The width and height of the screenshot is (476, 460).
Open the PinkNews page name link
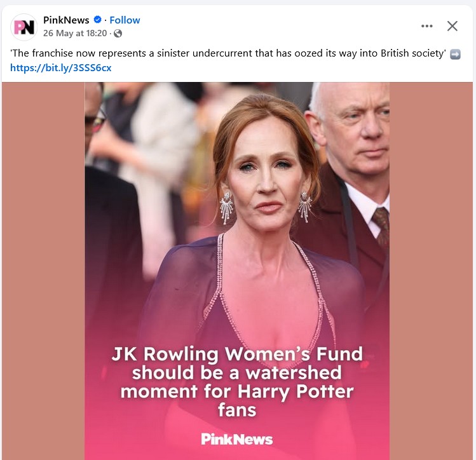pyautogui.click(x=66, y=20)
